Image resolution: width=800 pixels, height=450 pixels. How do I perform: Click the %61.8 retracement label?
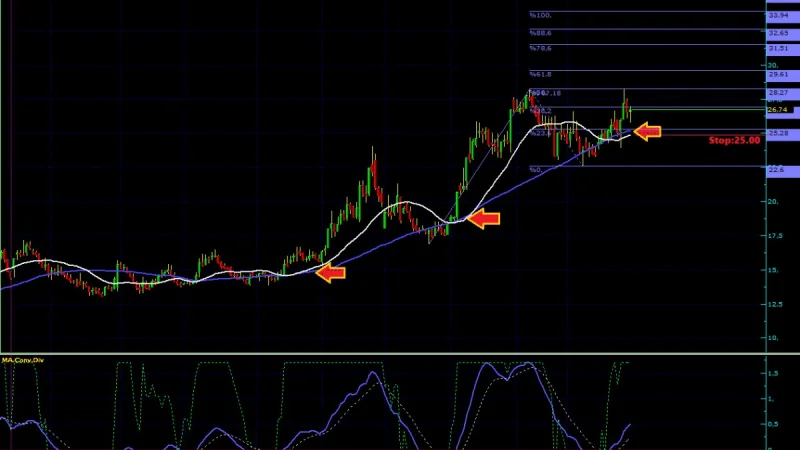click(540, 74)
